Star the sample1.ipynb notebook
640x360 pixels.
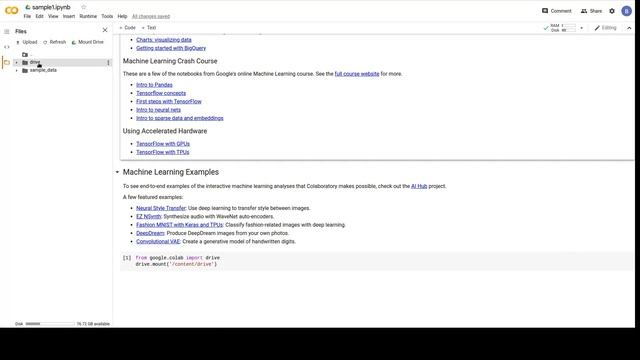click(x=84, y=7)
